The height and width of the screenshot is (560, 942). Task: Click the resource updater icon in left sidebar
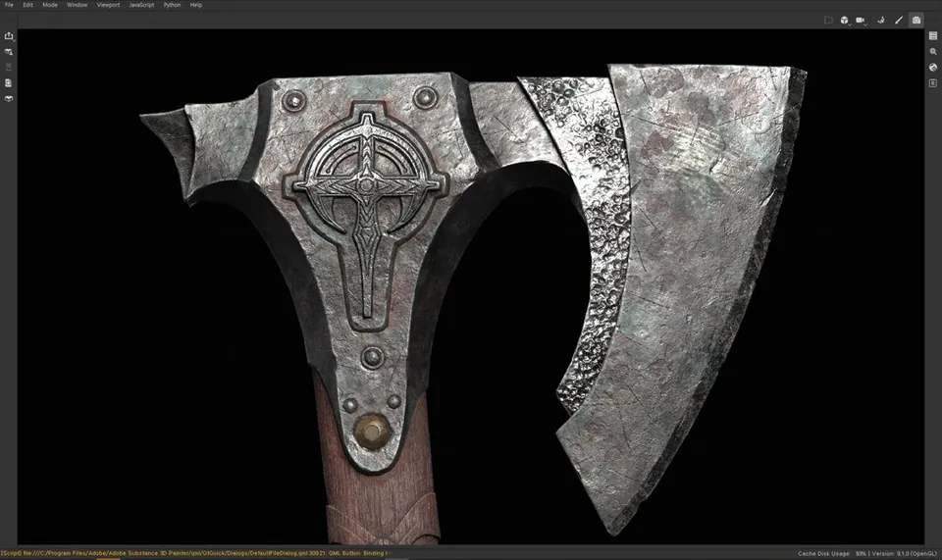[x=9, y=52]
